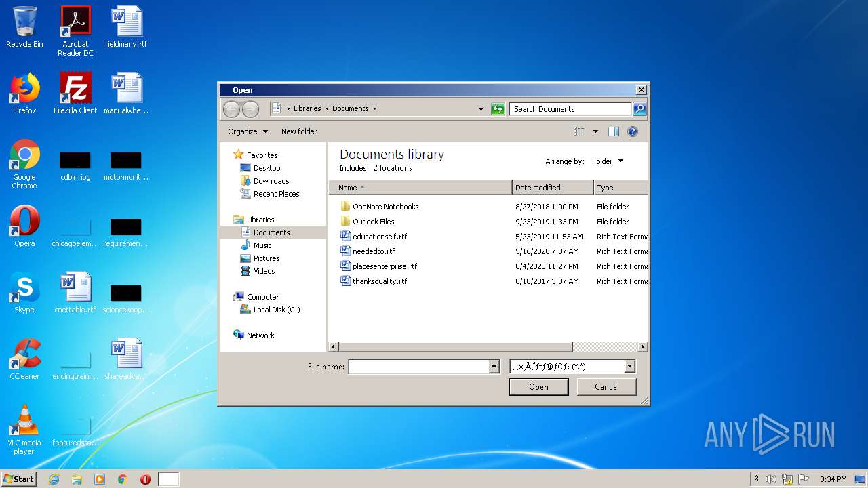868x488 pixels.
Task: Open Firefox desktop shortcut
Action: [x=24, y=94]
